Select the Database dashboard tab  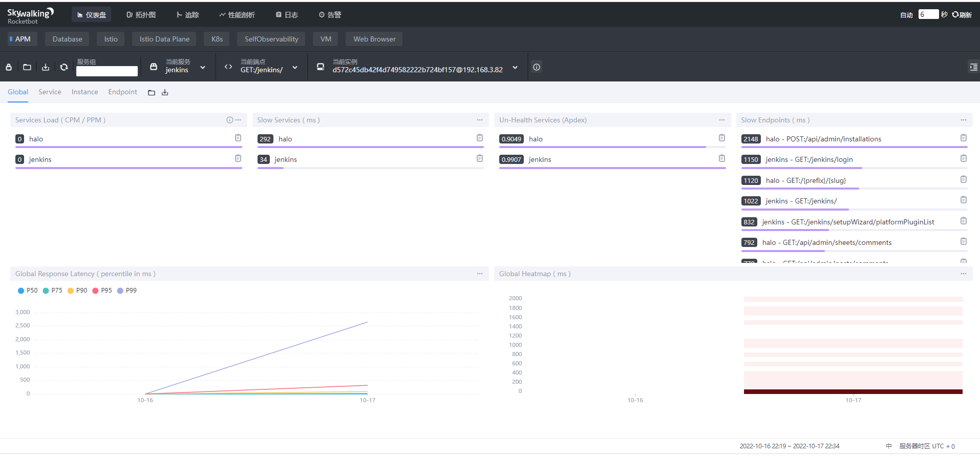click(67, 39)
